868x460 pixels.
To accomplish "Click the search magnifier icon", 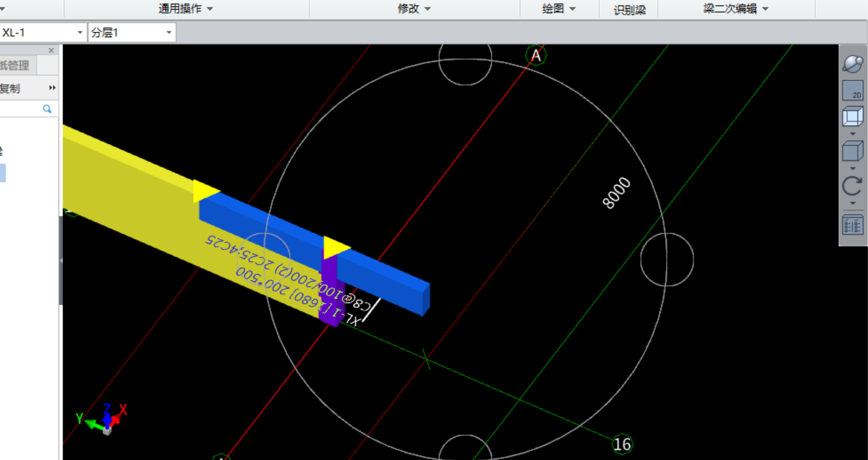I will pos(47,109).
